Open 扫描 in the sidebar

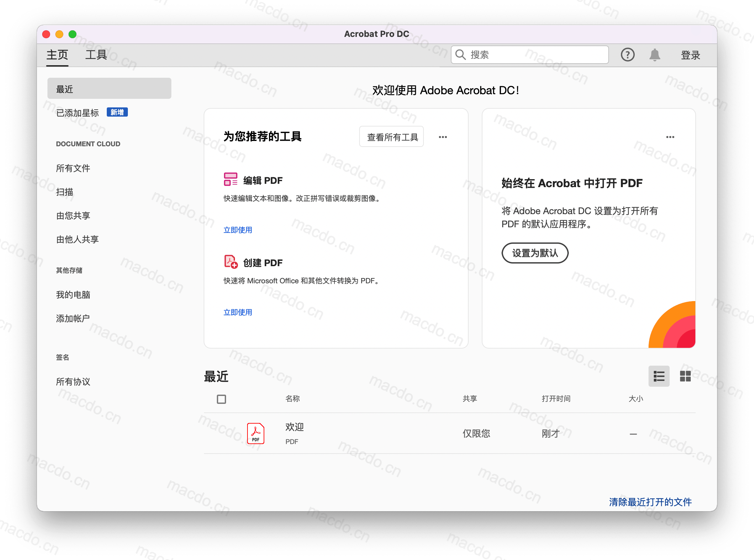tap(64, 192)
